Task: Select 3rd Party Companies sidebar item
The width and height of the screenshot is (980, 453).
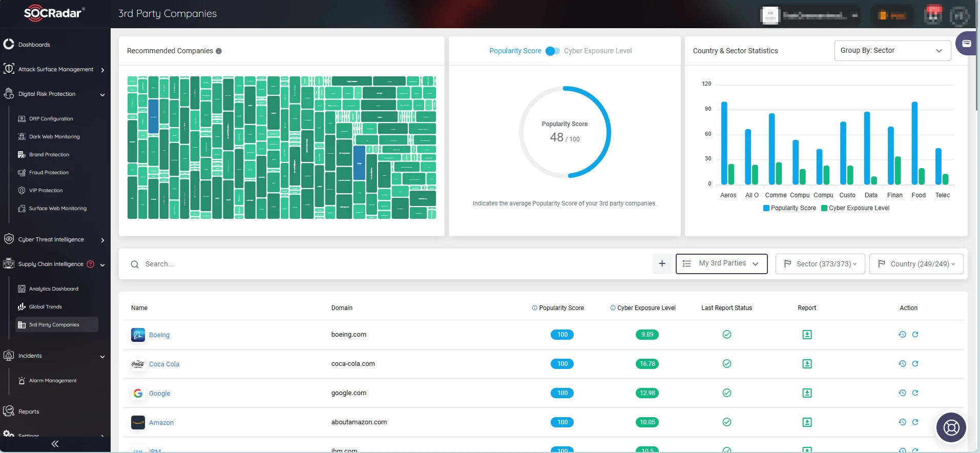Action: [x=56, y=324]
